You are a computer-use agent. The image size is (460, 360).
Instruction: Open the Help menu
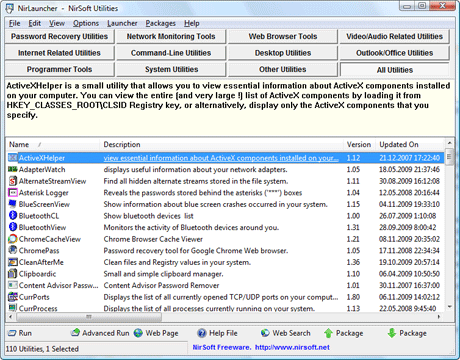click(192, 23)
